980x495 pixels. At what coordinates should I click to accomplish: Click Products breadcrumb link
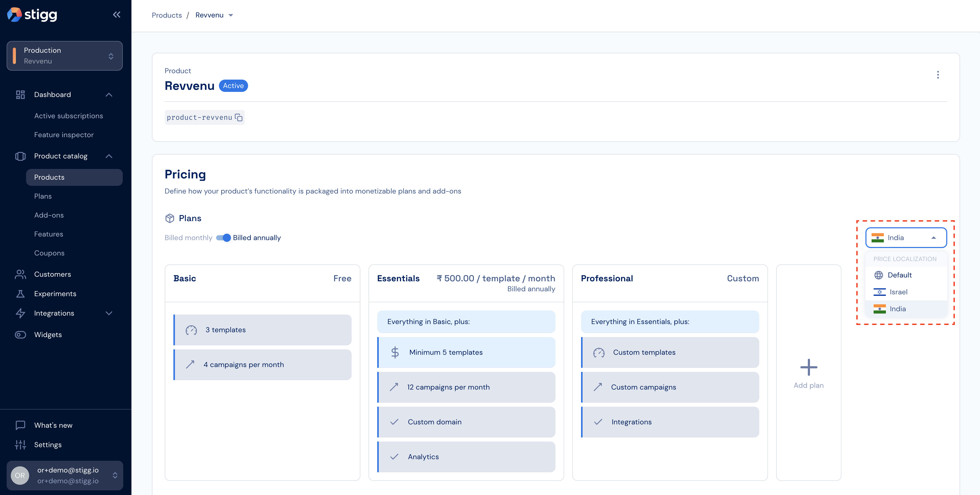click(167, 15)
